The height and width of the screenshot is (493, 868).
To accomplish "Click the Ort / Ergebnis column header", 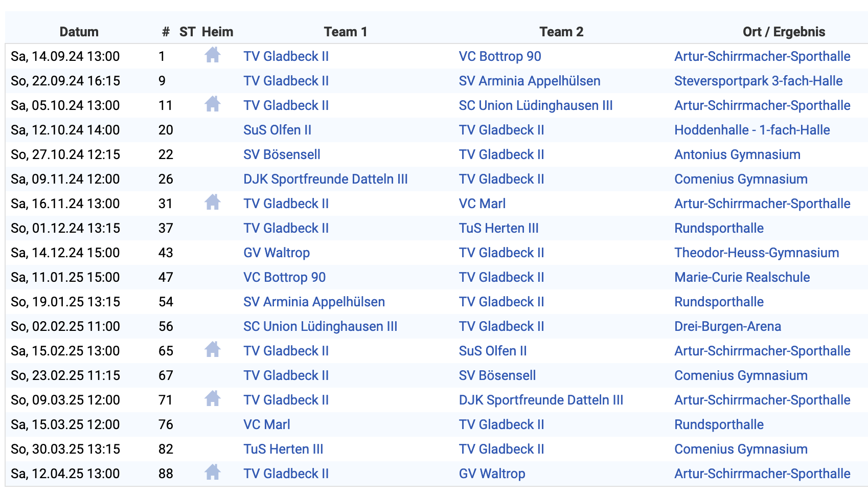I will click(784, 32).
